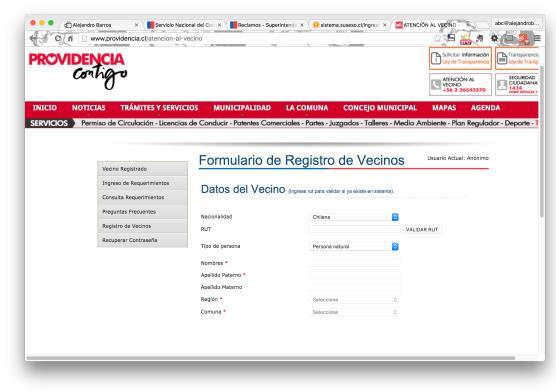
Task: Open Vecino Registrado in side menu
Action: tap(143, 169)
